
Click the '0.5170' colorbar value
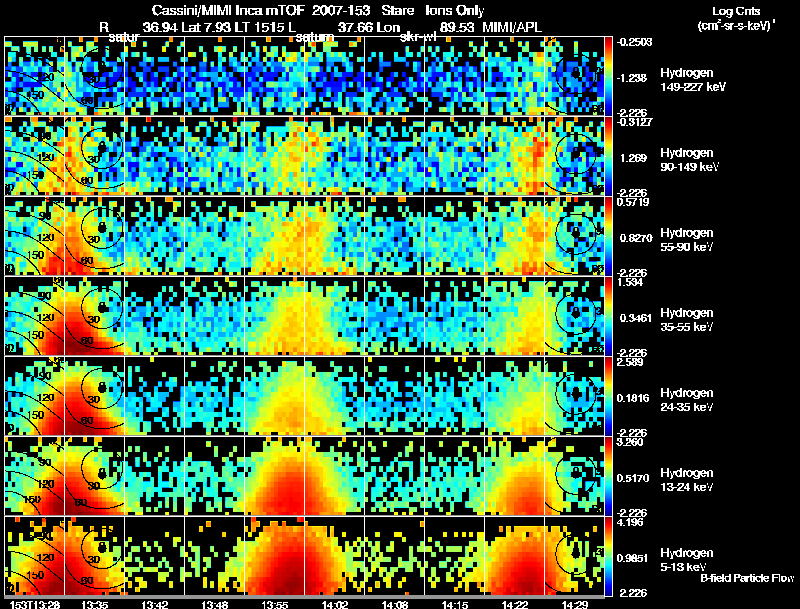point(633,478)
